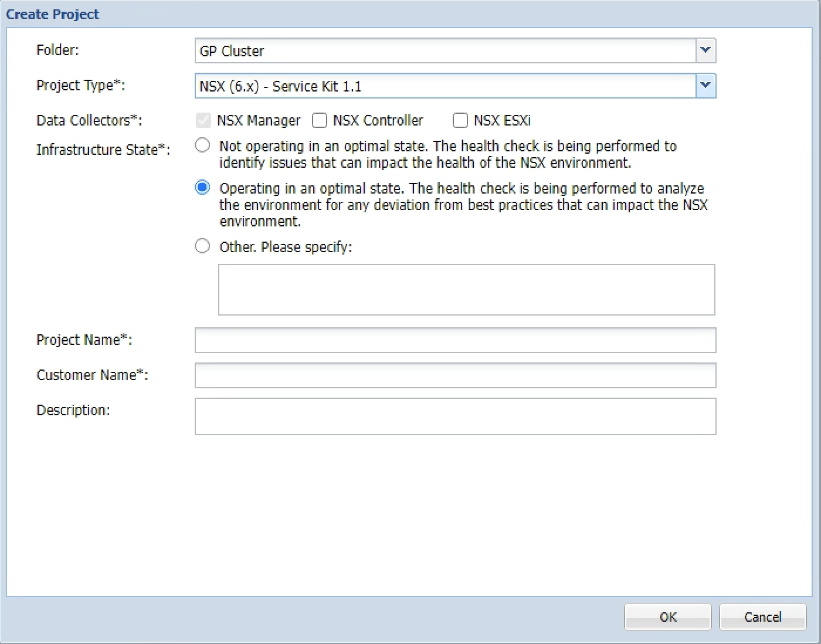Click the Description text box
The width and height of the screenshot is (821, 644).
(456, 416)
